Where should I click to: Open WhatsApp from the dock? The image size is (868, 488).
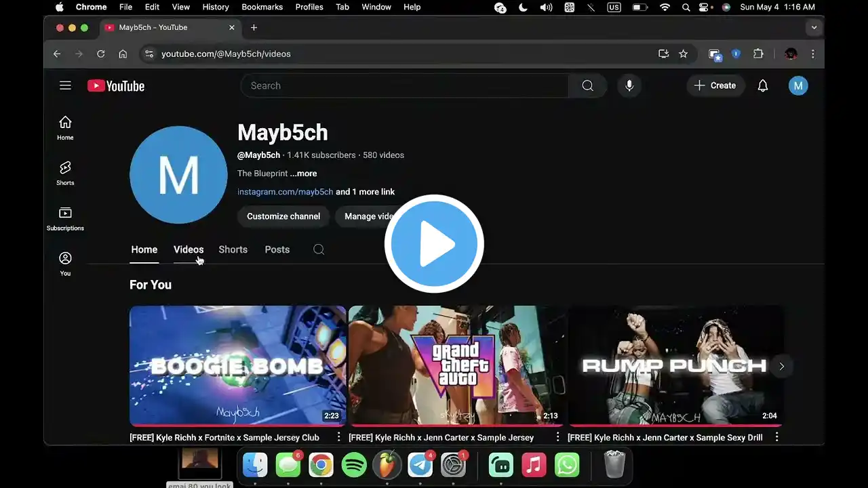point(567,465)
